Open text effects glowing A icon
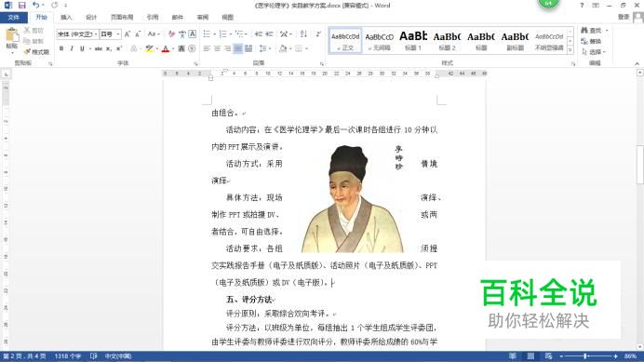Viewport: 644px width, 362px height. pyautogui.click(x=133, y=49)
